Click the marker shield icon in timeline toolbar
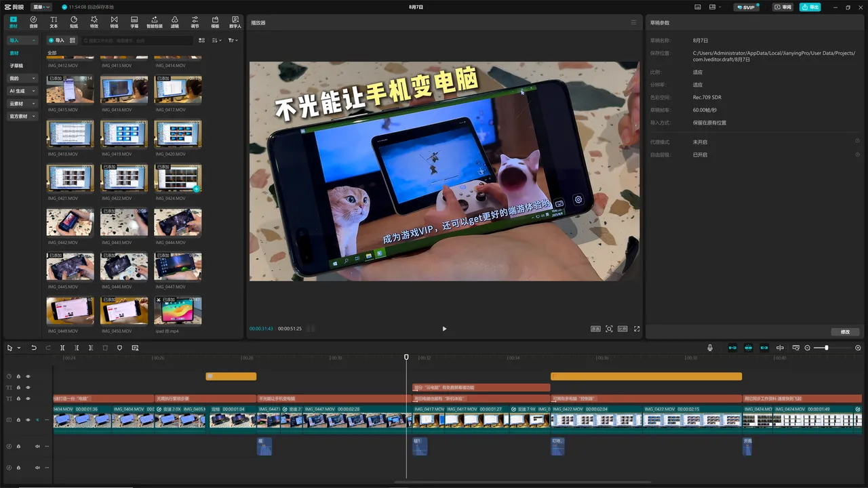The image size is (868, 488). coord(120,348)
